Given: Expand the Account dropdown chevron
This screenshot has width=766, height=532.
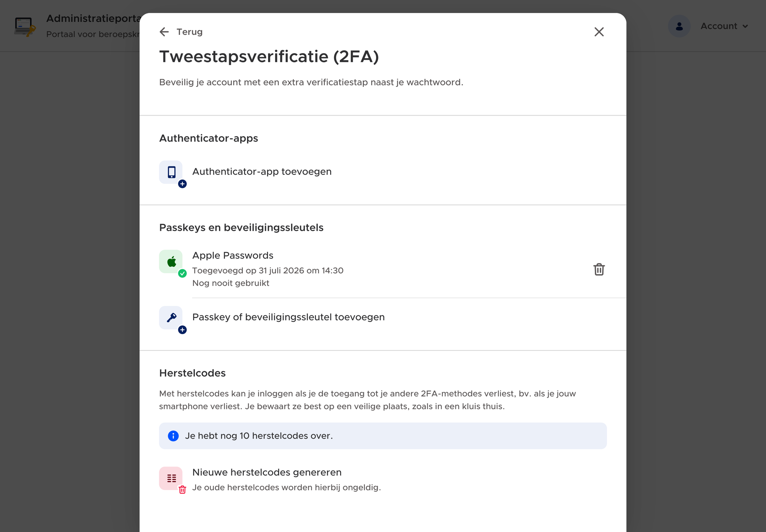Looking at the screenshot, I should pos(745,26).
